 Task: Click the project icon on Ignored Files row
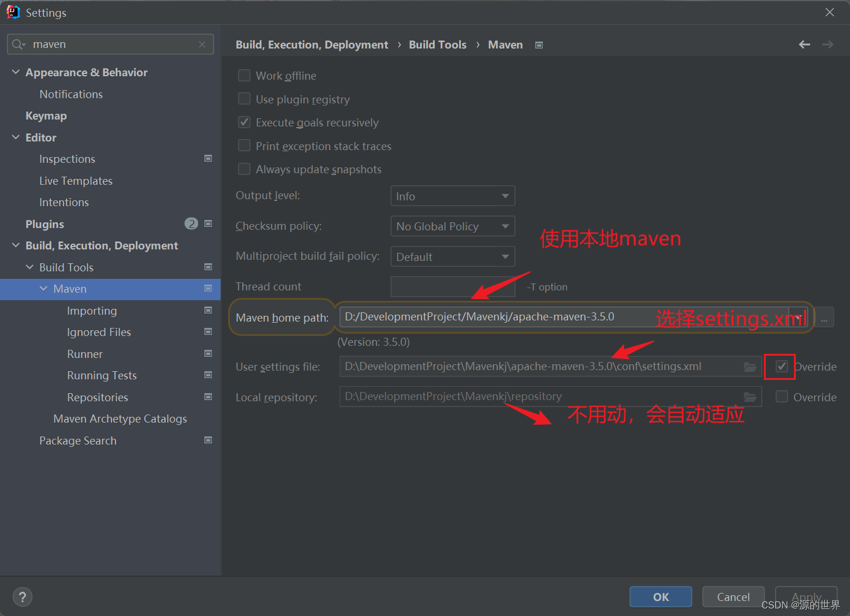click(x=208, y=331)
